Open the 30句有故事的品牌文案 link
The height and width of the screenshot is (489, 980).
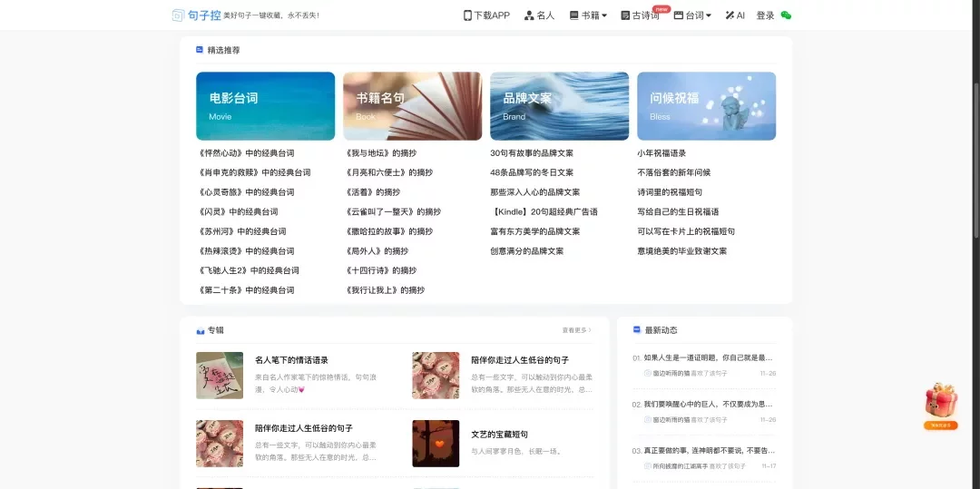tap(532, 153)
